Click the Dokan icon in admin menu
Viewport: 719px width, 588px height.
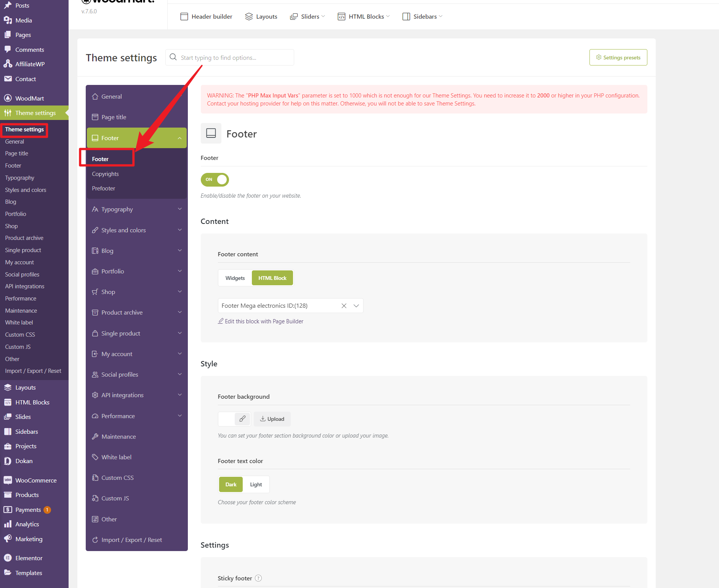(8, 461)
